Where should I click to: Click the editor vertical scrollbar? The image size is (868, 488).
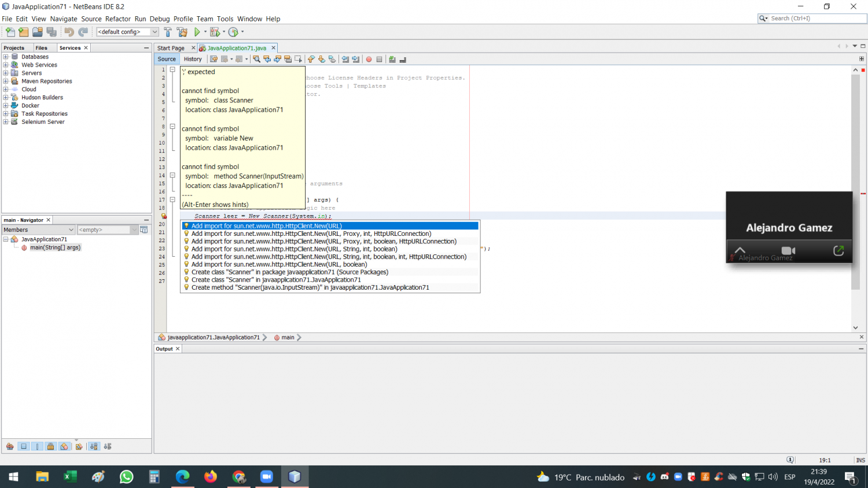click(855, 182)
